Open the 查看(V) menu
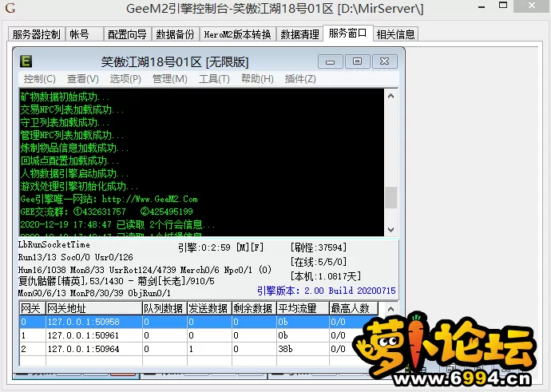 pyautogui.click(x=82, y=79)
